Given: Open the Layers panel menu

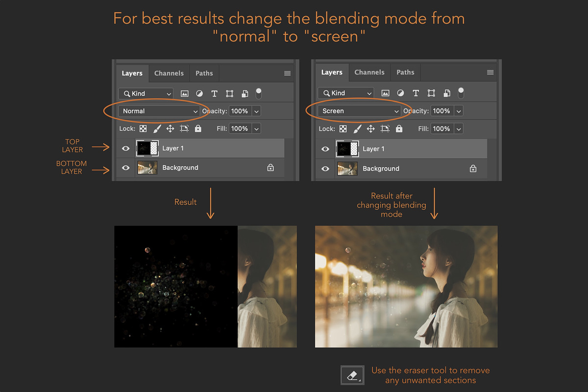Looking at the screenshot, I should [287, 73].
